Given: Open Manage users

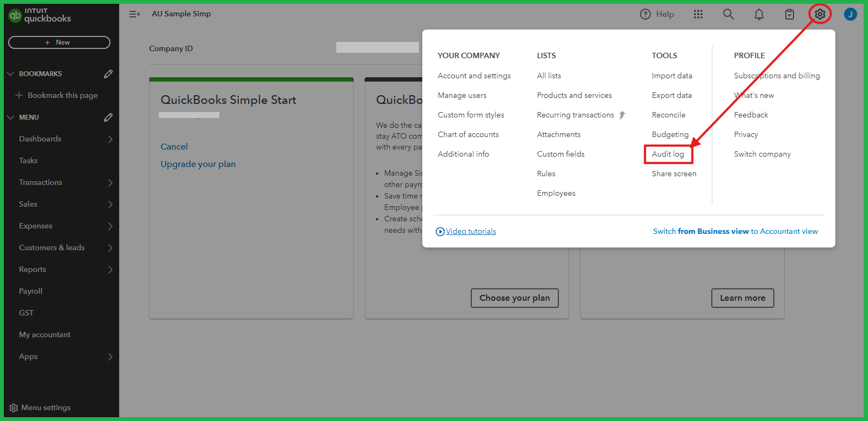Looking at the screenshot, I should point(462,95).
